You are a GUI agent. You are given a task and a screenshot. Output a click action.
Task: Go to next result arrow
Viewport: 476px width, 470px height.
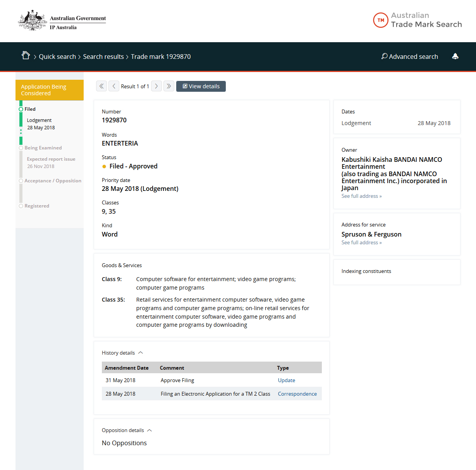click(156, 86)
